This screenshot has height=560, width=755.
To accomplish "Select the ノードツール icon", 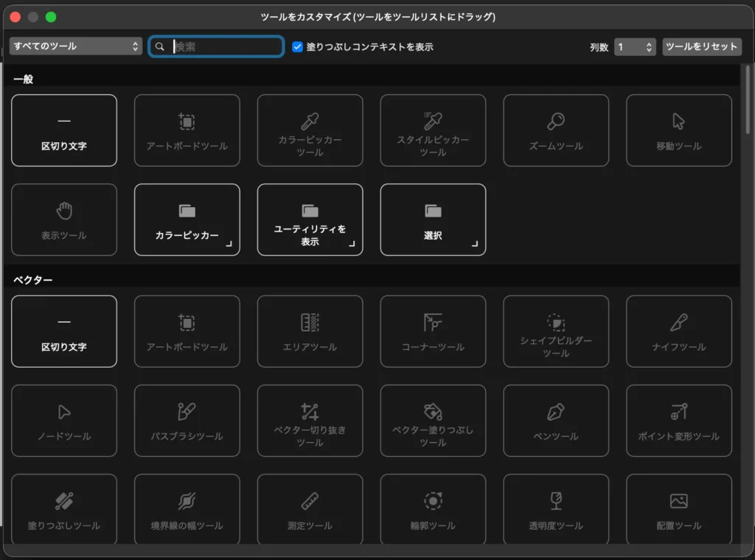I will click(x=64, y=411).
